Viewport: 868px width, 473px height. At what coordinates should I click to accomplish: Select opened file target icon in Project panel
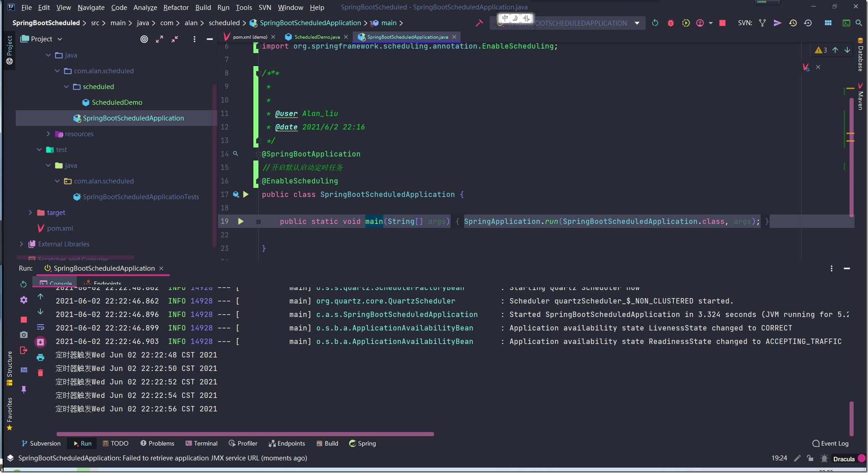144,39
